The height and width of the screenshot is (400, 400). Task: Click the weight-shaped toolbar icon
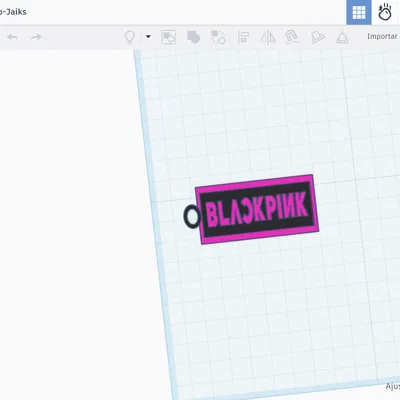342,37
